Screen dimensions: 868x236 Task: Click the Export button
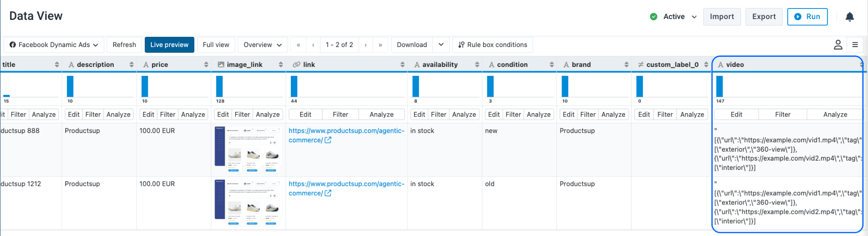coord(764,17)
